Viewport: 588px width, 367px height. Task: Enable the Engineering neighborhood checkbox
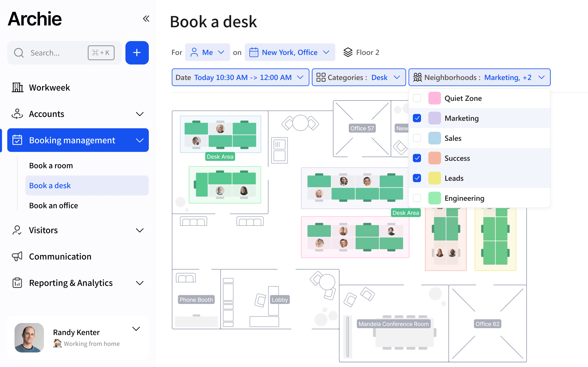coord(417,198)
